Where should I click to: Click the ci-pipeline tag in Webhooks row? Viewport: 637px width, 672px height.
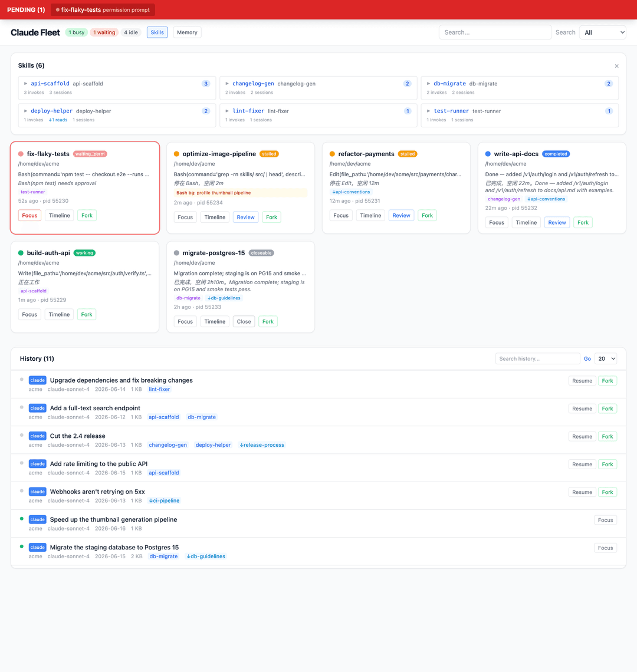[165, 500]
